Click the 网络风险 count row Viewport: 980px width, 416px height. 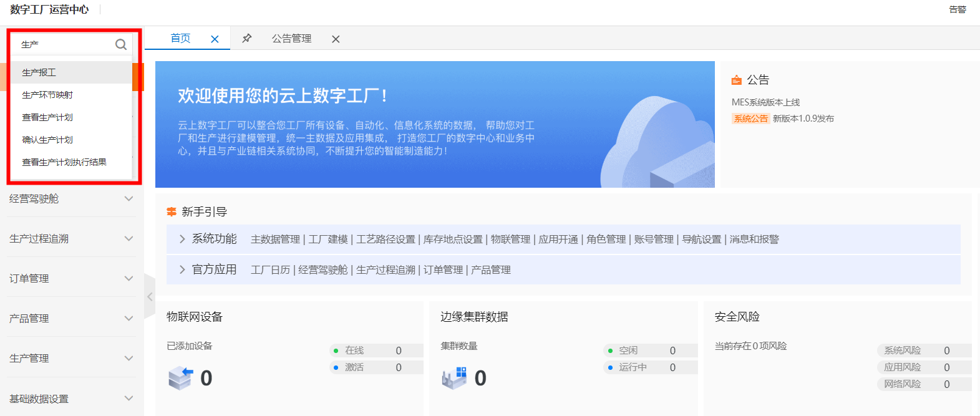(x=924, y=384)
